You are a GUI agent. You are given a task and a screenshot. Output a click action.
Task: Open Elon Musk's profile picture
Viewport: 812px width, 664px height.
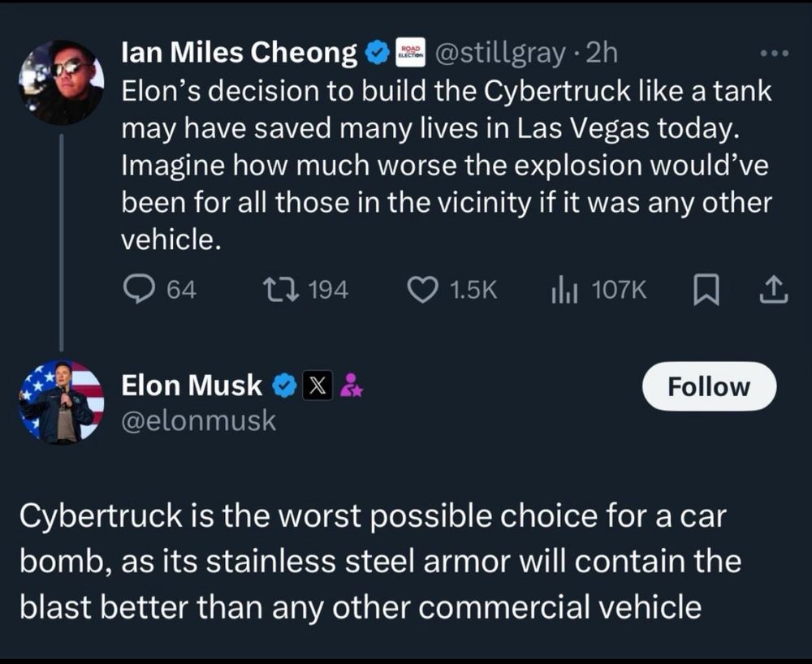click(x=61, y=403)
